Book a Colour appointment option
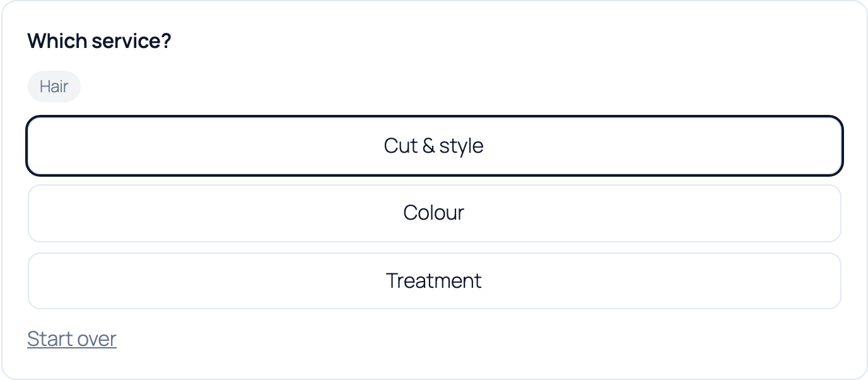868x380 pixels. (x=434, y=213)
